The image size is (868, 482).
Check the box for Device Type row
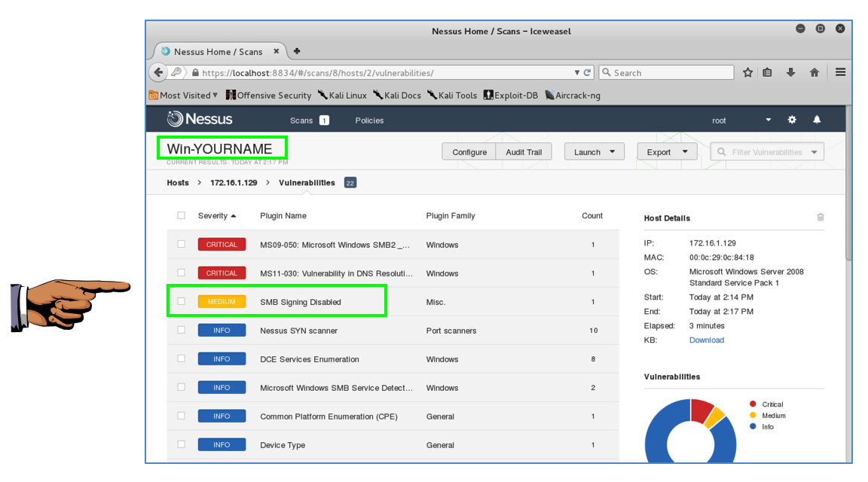[x=181, y=444]
